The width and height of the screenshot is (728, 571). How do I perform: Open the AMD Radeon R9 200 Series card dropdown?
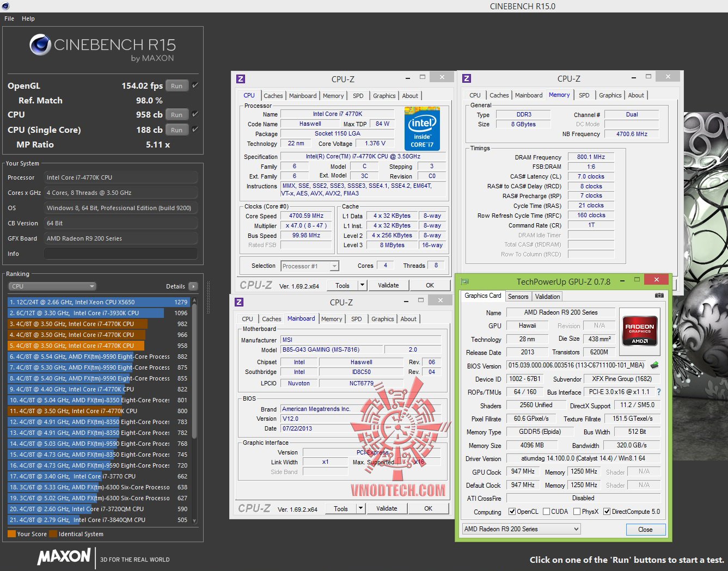(521, 529)
